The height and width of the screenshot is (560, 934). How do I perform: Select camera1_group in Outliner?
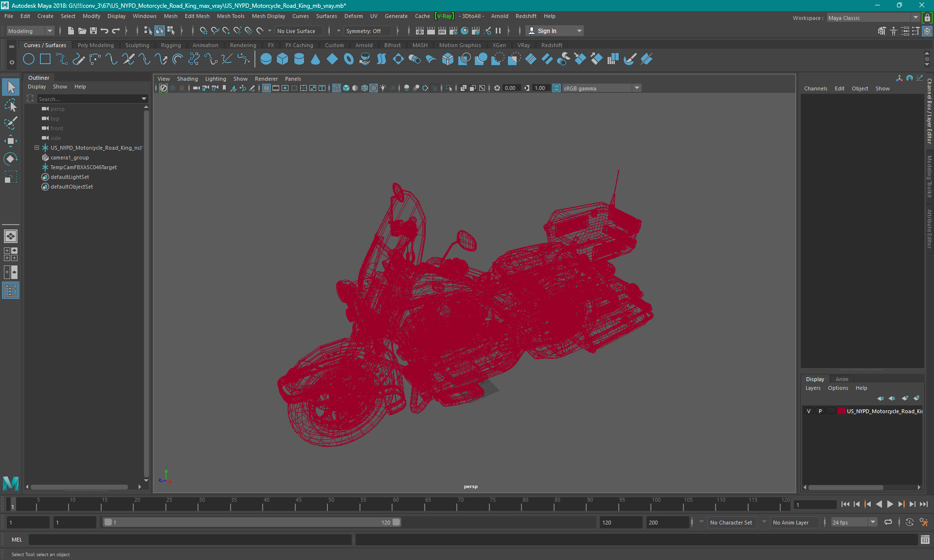pos(70,157)
